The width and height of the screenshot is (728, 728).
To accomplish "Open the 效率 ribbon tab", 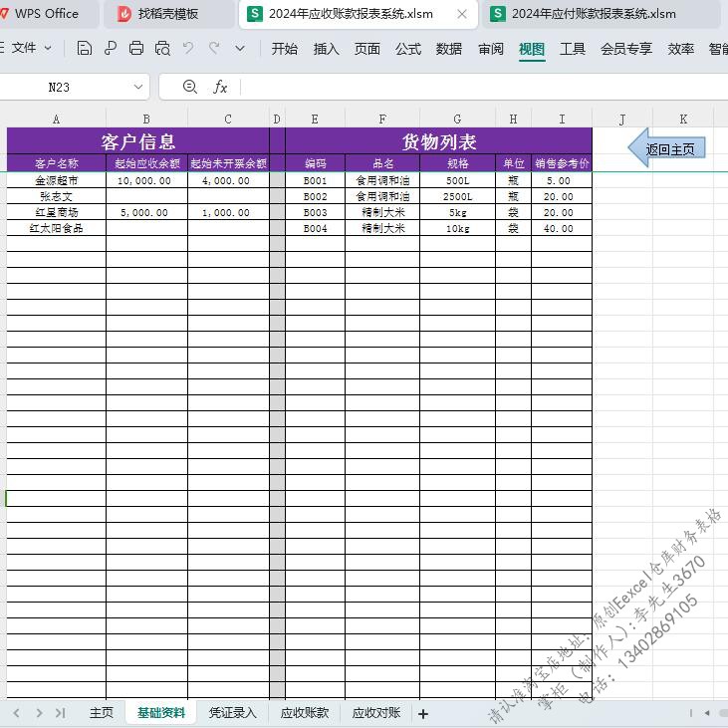I will [680, 49].
